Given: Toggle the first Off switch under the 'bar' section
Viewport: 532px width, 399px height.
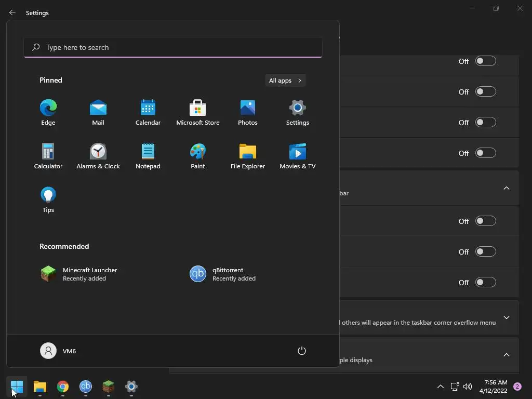Looking at the screenshot, I should [486, 221].
